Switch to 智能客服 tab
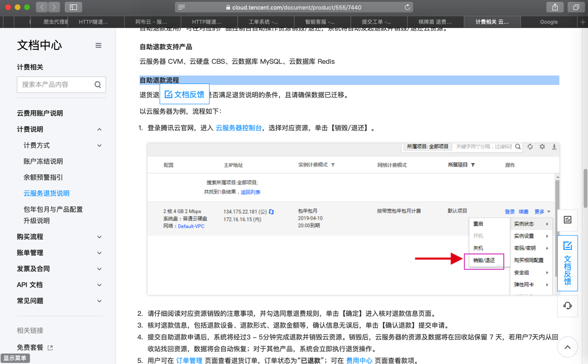The width and height of the screenshot is (588, 364). point(322,22)
